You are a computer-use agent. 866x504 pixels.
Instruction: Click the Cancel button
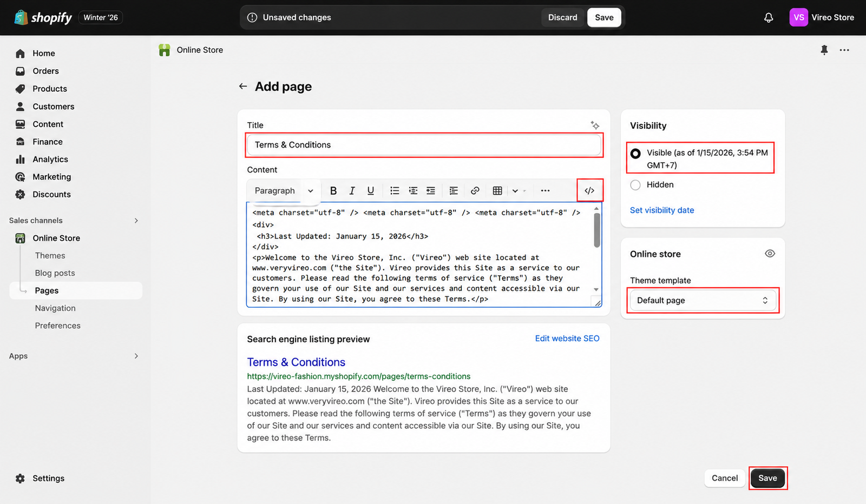pyautogui.click(x=725, y=478)
